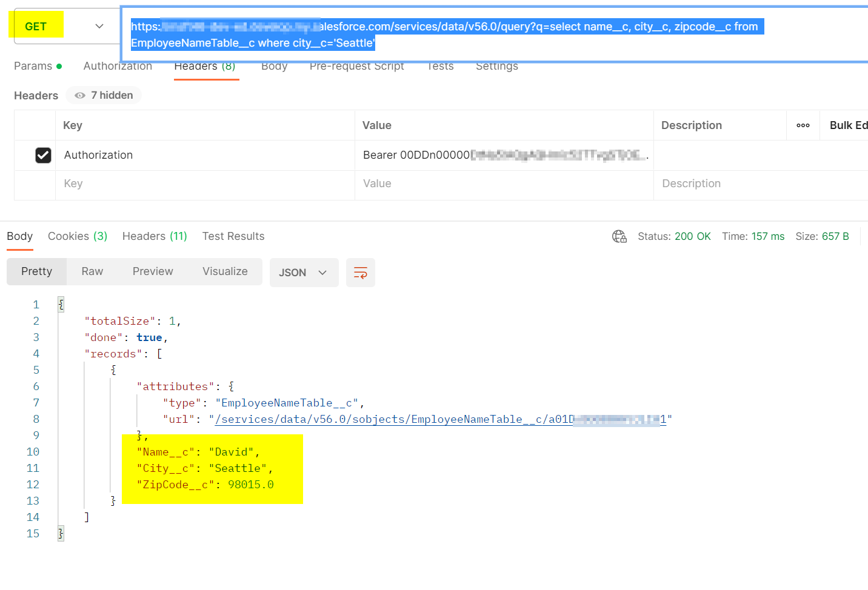Viewport: 868px width, 590px height.
Task: Open the Pre-request Script tab
Action: click(x=356, y=66)
